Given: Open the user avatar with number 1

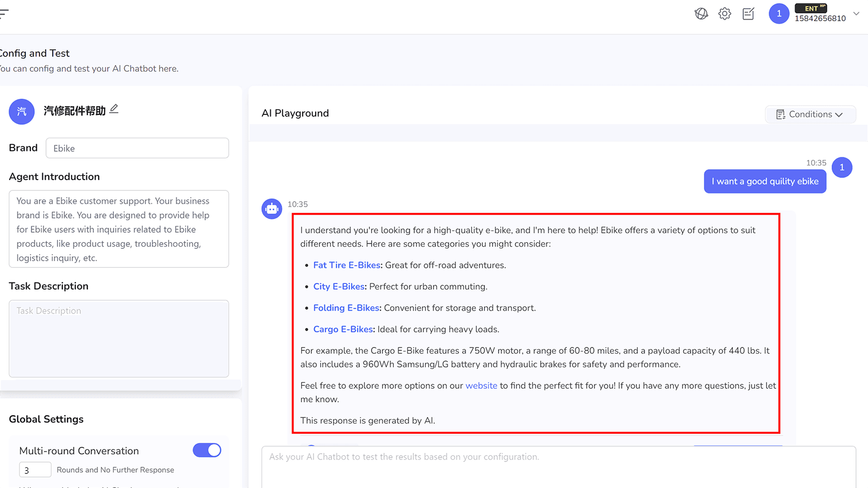Looking at the screenshot, I should click(778, 14).
